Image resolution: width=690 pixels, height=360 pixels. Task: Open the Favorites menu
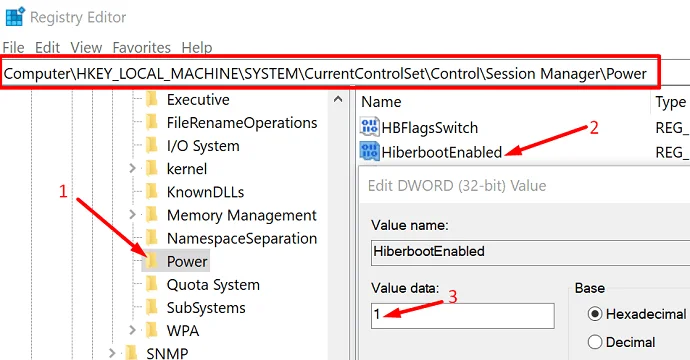(x=142, y=47)
